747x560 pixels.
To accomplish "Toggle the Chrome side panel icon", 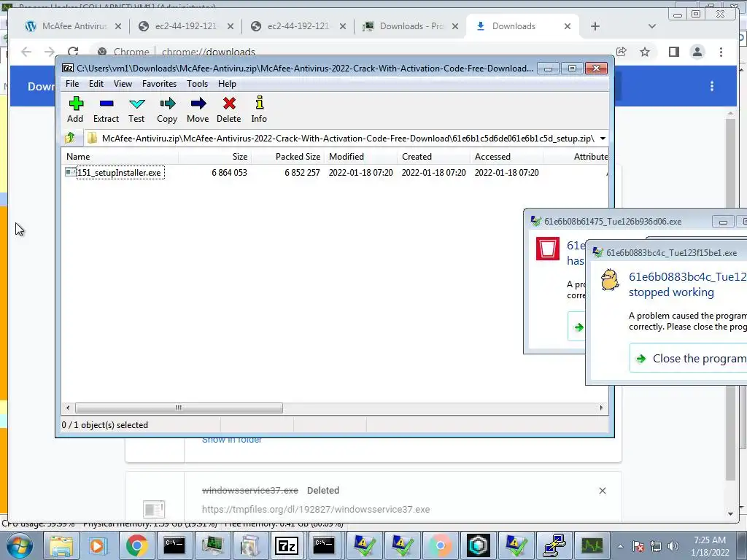I will point(673,52).
